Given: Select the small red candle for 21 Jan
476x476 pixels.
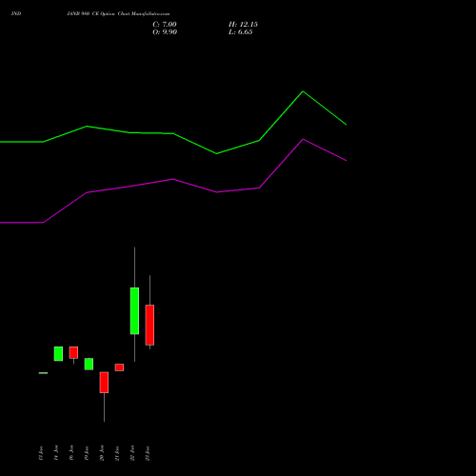Looking at the screenshot, I should (x=119, y=367).
